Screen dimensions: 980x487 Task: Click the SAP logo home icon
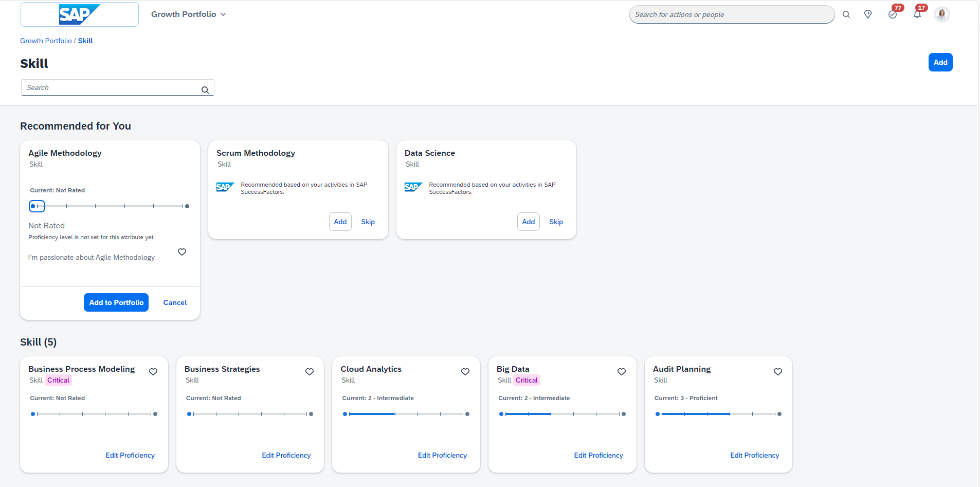pyautogui.click(x=79, y=14)
